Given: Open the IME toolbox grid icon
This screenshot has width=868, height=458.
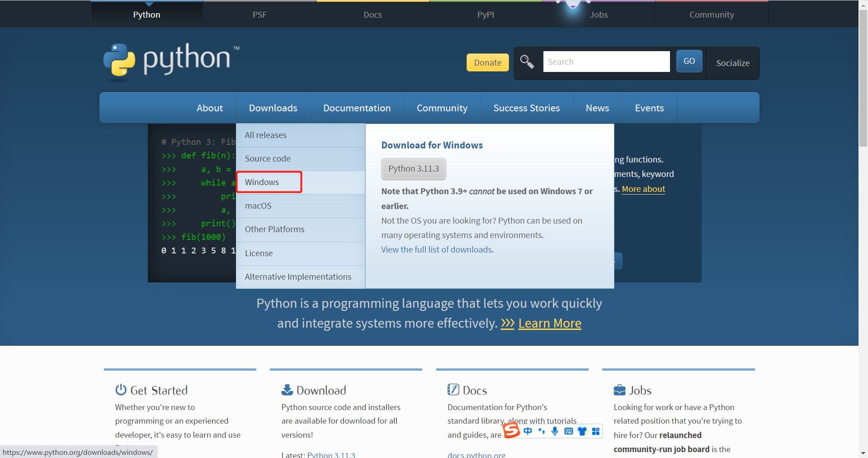Looking at the screenshot, I should pos(596,431).
